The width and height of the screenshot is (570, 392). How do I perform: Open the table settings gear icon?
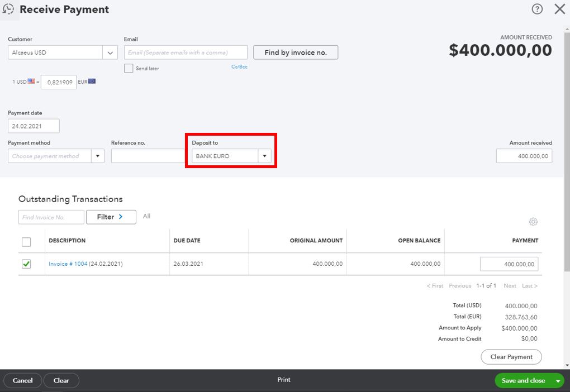click(x=533, y=222)
